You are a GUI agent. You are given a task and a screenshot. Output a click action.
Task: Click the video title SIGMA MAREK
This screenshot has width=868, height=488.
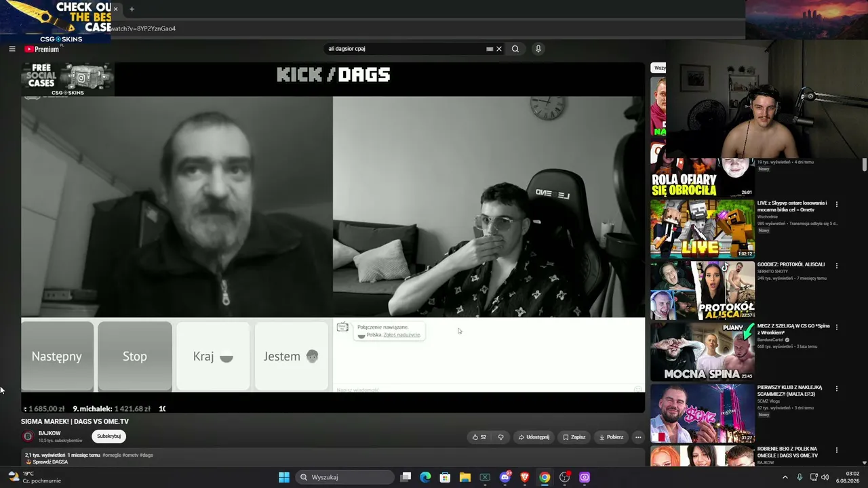75,422
